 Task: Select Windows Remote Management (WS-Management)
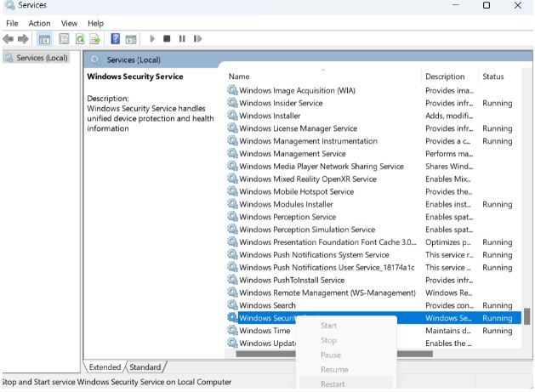373,293
